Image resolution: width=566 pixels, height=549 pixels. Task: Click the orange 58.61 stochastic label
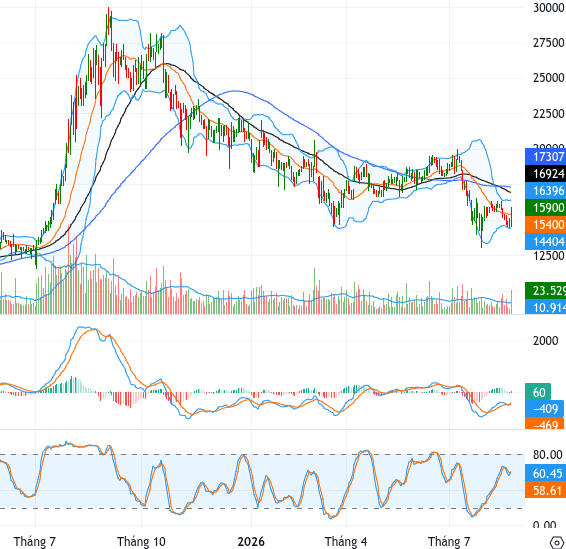[545, 491]
